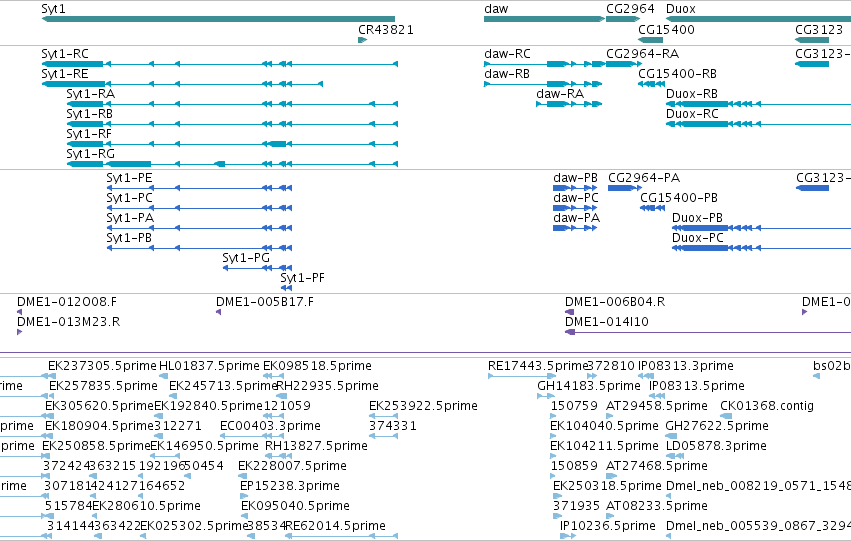This screenshot has width=851, height=541.
Task: Click the DME1-012O08.F clone label
Action: (67, 302)
